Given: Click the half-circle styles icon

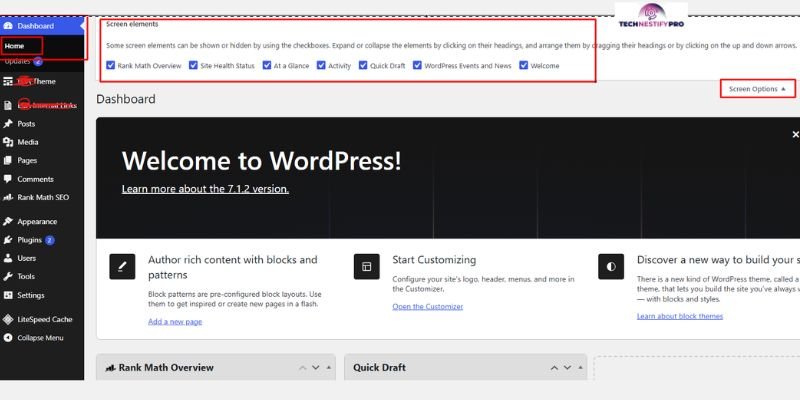Looking at the screenshot, I should click(611, 266).
